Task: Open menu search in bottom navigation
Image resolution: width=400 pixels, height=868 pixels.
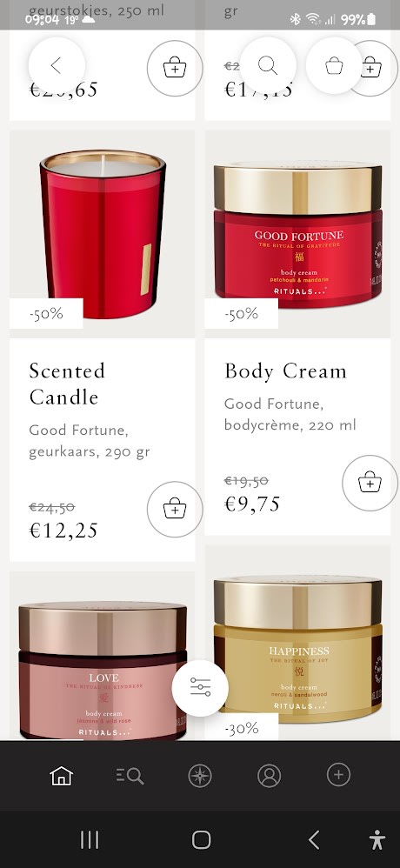Action: coord(130,776)
